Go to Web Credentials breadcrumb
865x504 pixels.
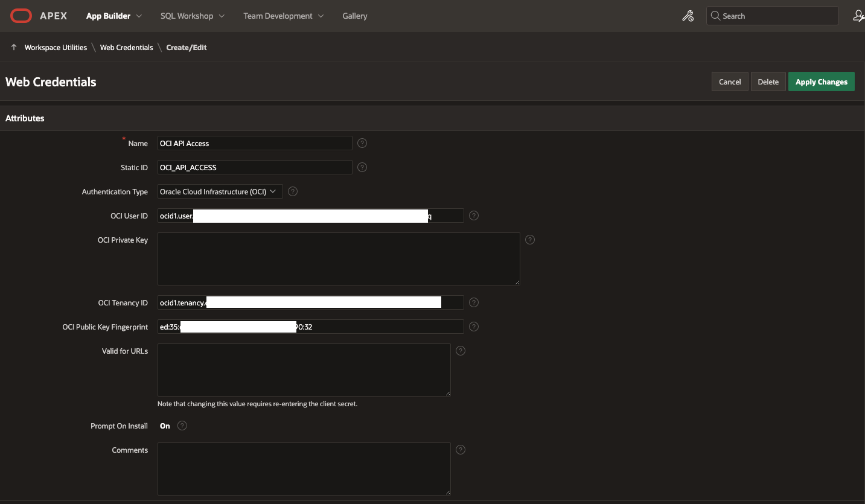click(x=127, y=47)
